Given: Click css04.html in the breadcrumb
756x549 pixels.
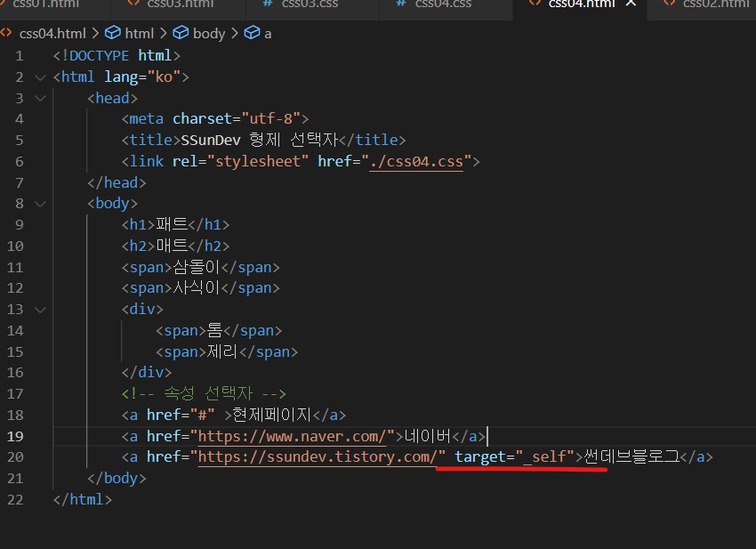Looking at the screenshot, I should [52, 34].
